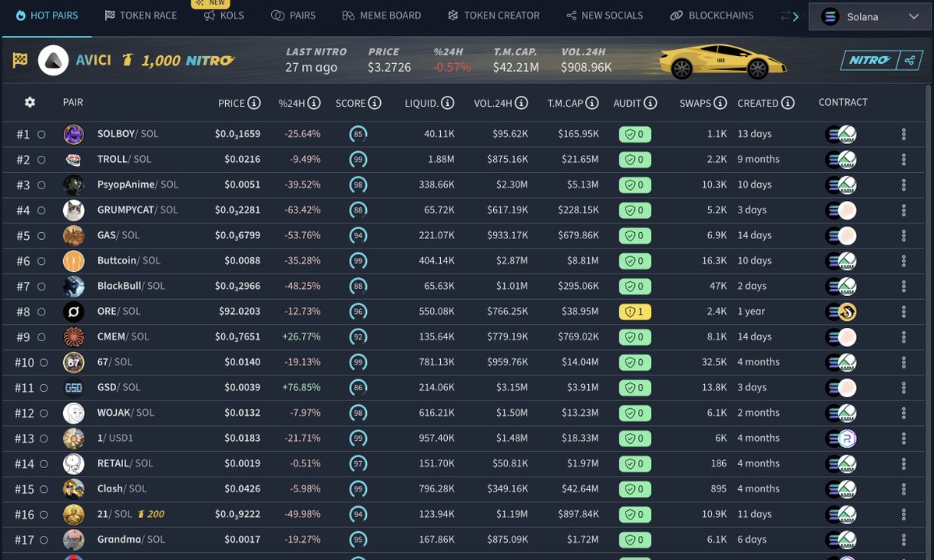The image size is (934, 560).
Task: Click the settings gear above the PAIR column
Action: (29, 102)
